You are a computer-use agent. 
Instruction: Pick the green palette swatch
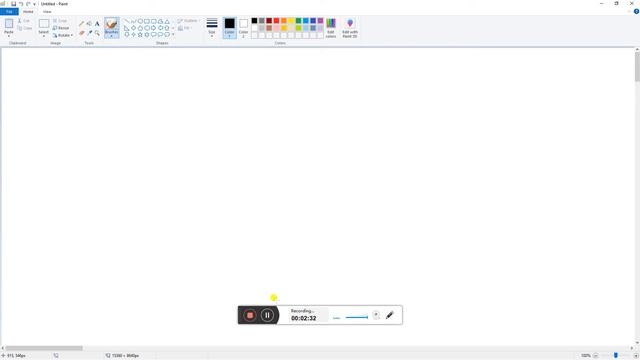(x=298, y=20)
